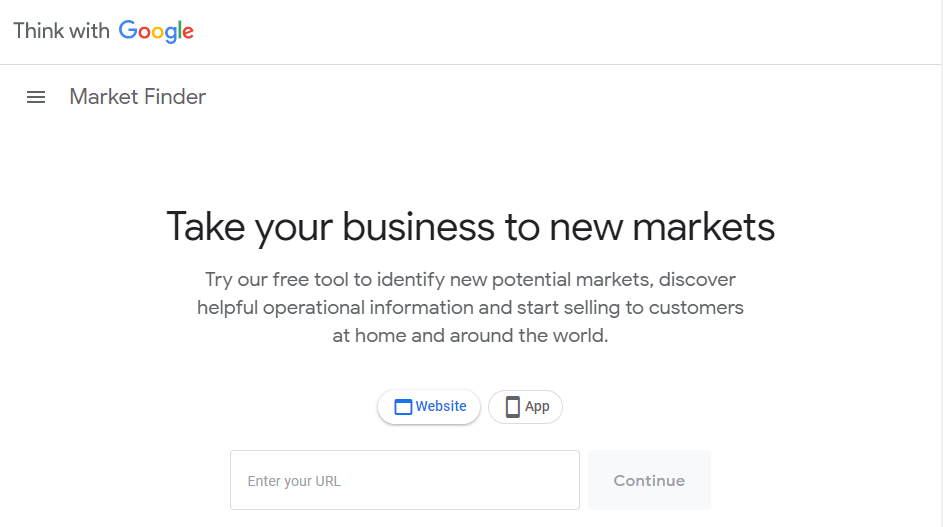Viewport: 943px width, 527px height.
Task: Click the text at home and around the world
Action: click(x=470, y=336)
